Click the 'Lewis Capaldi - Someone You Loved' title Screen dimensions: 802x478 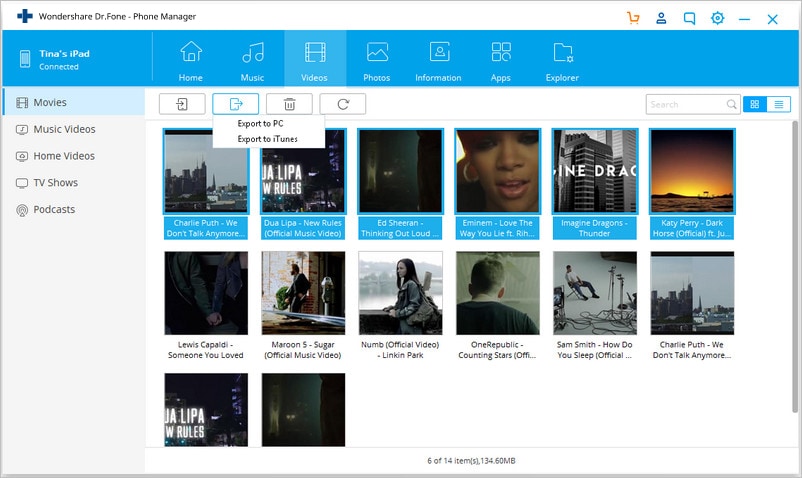(x=206, y=350)
